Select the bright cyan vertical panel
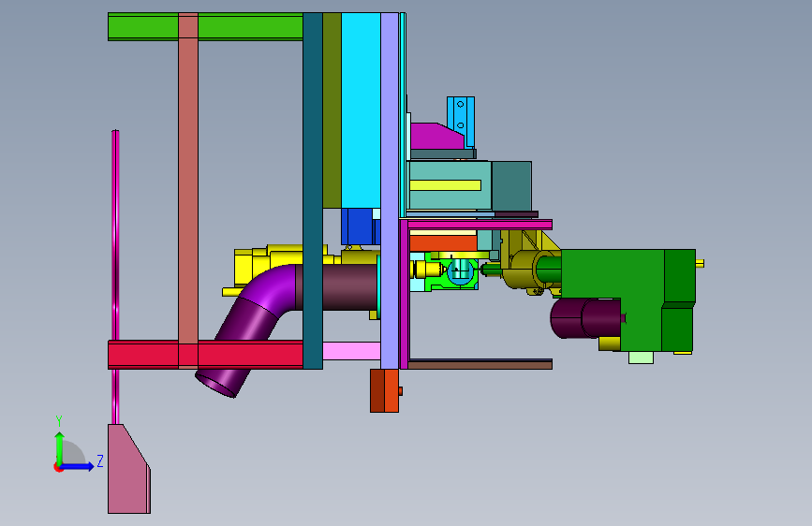Image resolution: width=812 pixels, height=526 pixels. 361,110
